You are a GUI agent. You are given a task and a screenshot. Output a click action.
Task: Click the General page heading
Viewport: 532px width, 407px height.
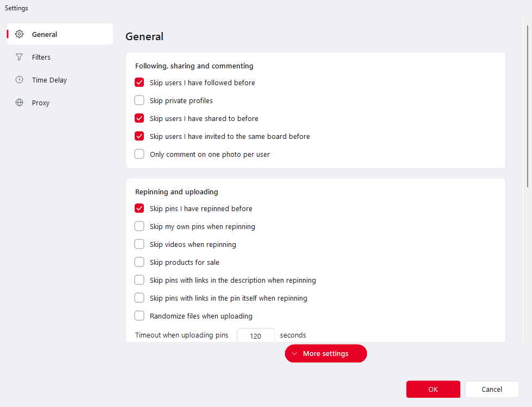[144, 36]
